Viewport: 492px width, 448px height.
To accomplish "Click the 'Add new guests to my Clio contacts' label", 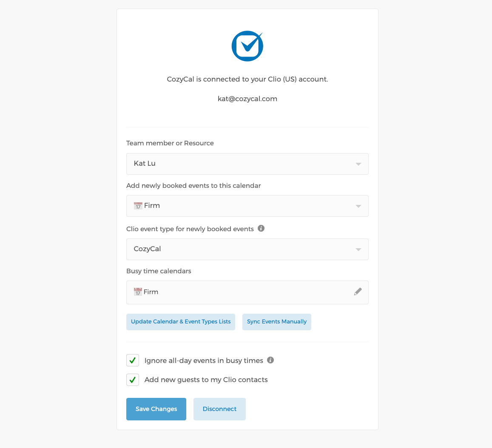I will (x=206, y=380).
